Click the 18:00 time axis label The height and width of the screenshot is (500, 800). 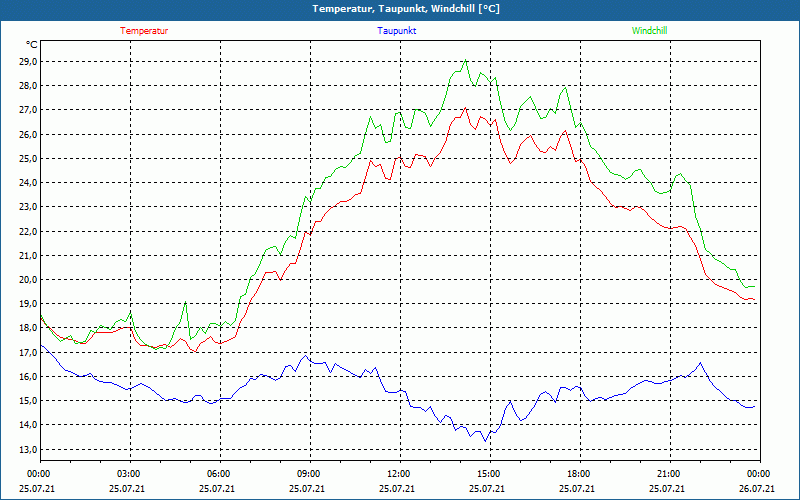(580, 474)
